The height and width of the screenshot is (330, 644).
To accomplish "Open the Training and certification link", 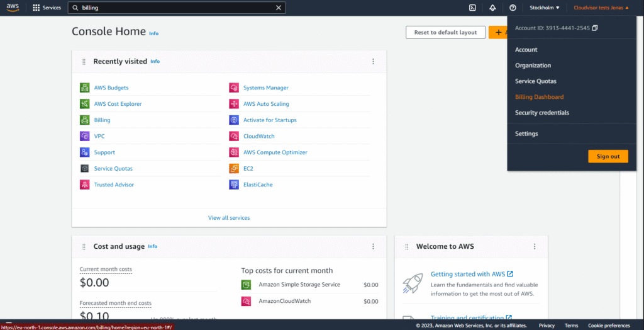I will click(x=472, y=317).
